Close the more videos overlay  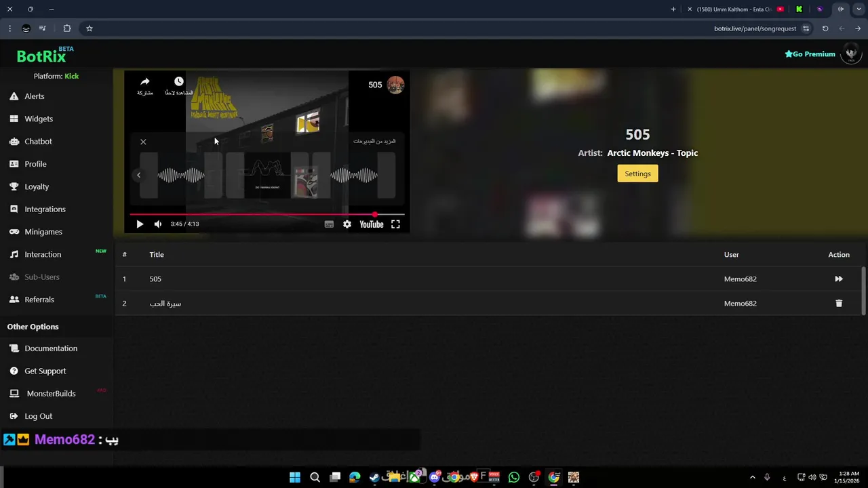point(143,142)
